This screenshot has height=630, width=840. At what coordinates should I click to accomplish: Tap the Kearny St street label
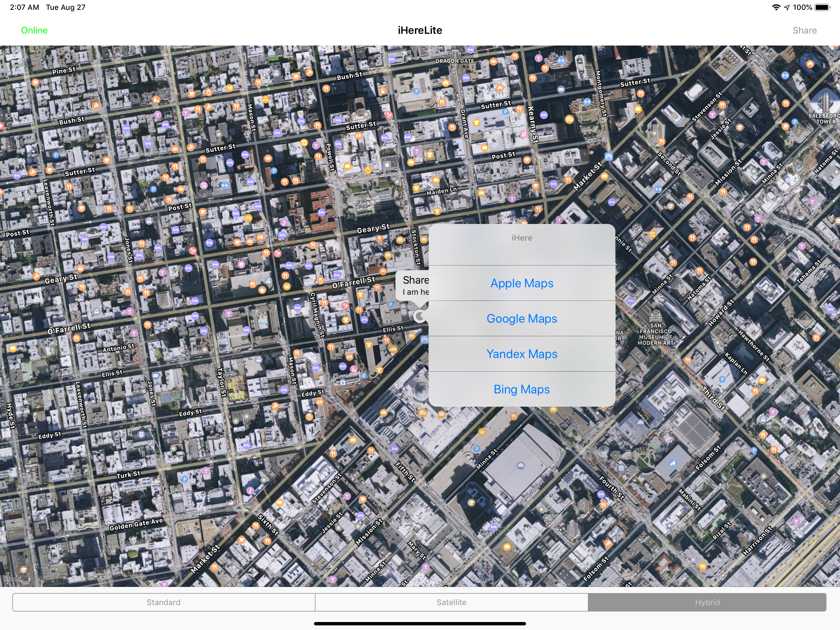click(533, 125)
